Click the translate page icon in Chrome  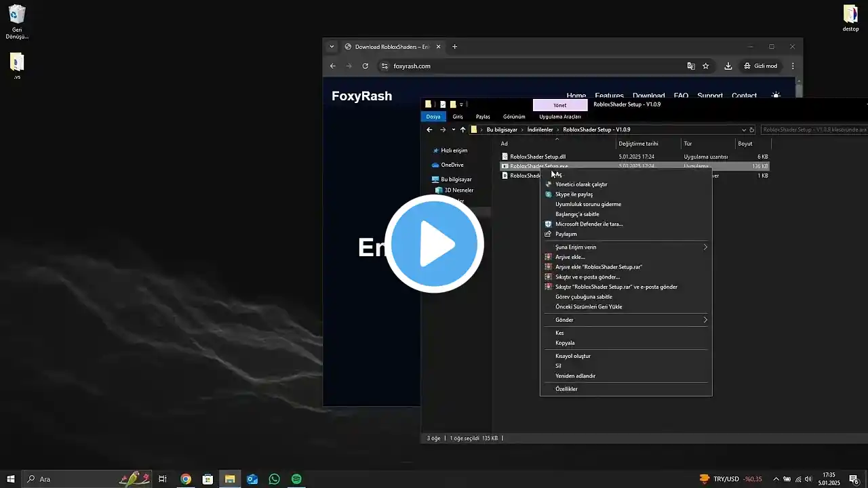(x=691, y=66)
